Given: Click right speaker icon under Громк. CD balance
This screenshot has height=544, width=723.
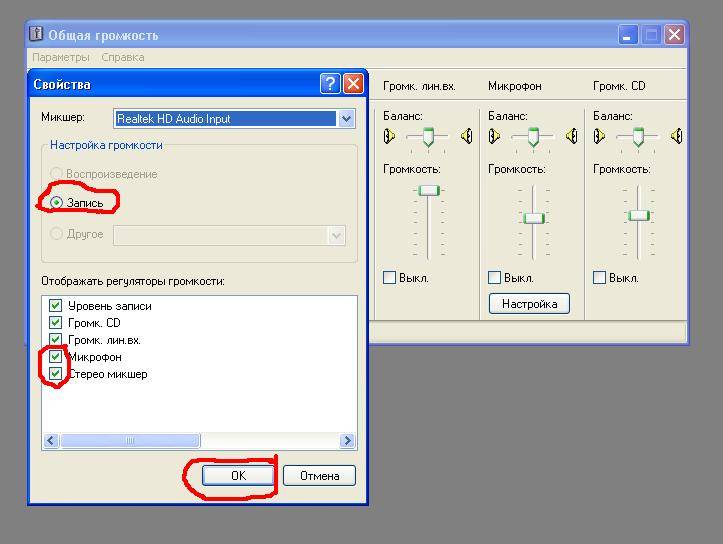Looking at the screenshot, I should click(677, 136).
